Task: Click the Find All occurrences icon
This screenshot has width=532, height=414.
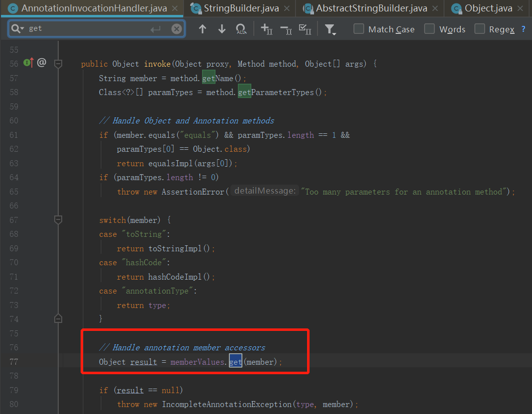Action: click(x=241, y=29)
